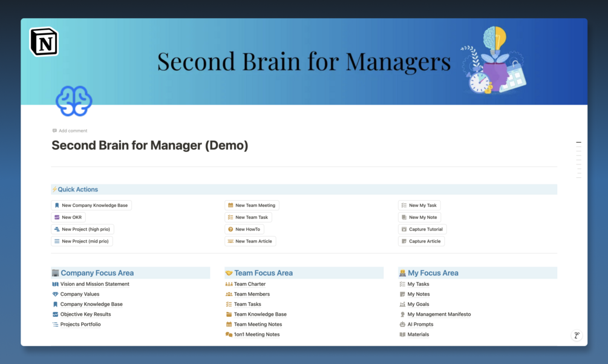Click the table of contents outline markers
The height and width of the screenshot is (364, 608).
(578, 160)
